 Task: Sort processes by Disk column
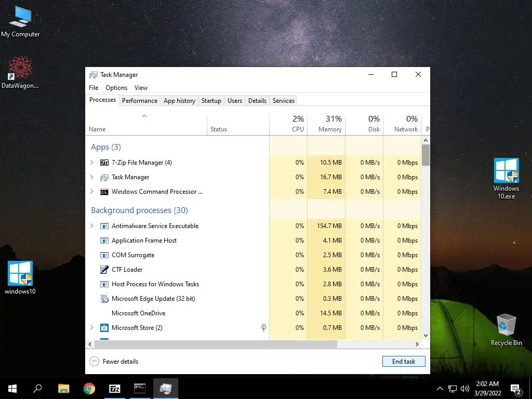point(364,125)
